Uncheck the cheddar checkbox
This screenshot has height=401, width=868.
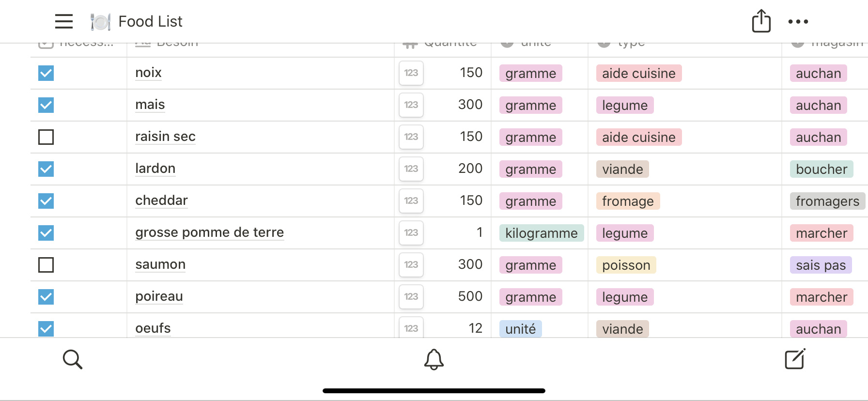coord(46,201)
